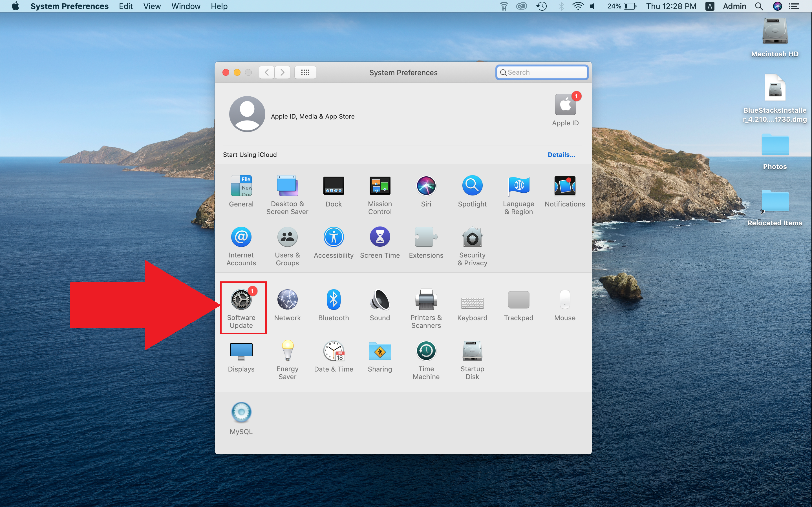Click Start Using iCloud button
The image size is (812, 507).
tap(249, 154)
